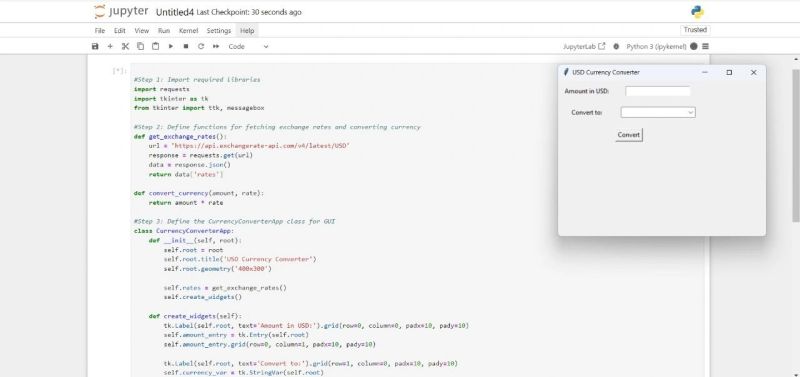Save the notebook with the disk icon
This screenshot has width=800, height=377.
tap(95, 46)
